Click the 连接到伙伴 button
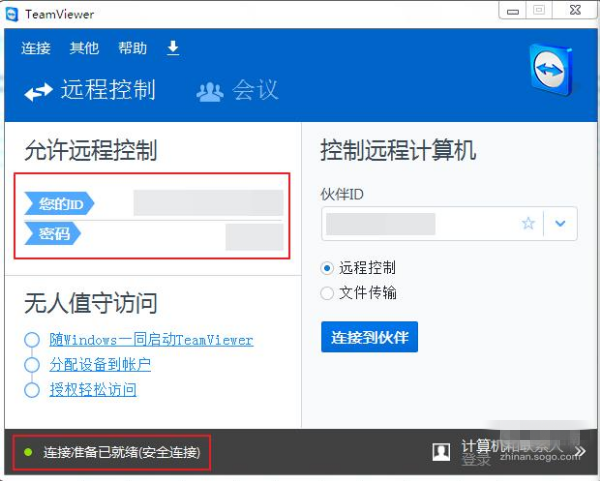Viewport: 602px width, 481px height. [x=369, y=336]
